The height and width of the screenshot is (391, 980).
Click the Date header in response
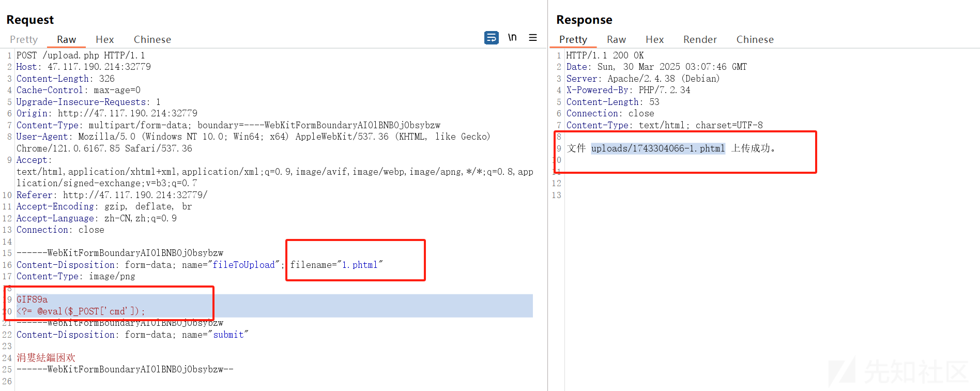656,67
